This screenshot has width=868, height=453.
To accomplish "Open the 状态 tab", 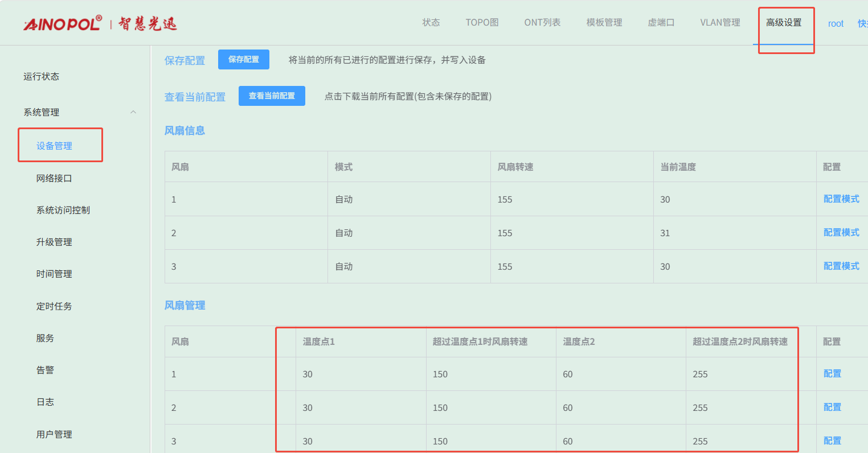I will [x=431, y=23].
